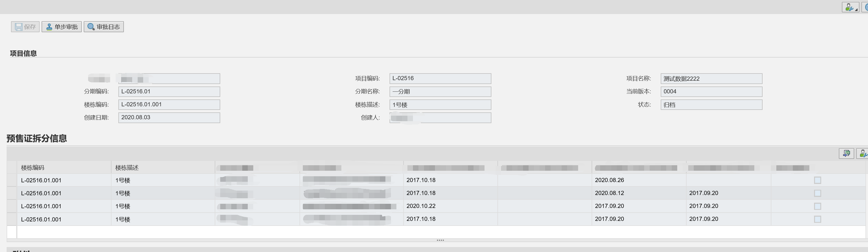Screen dimensions: 868x252
Task: Click the 保存 button
Action: [25, 27]
